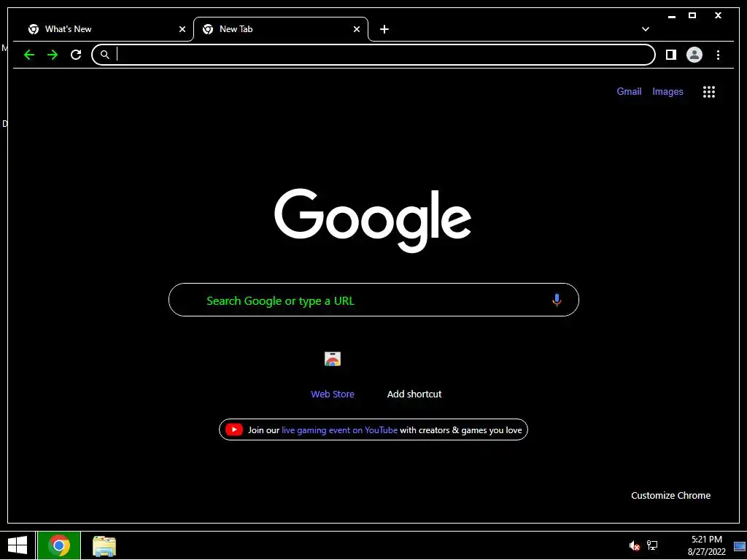Screen dimensions: 747x560
Task: Open the Google apps grid
Action: tap(709, 92)
